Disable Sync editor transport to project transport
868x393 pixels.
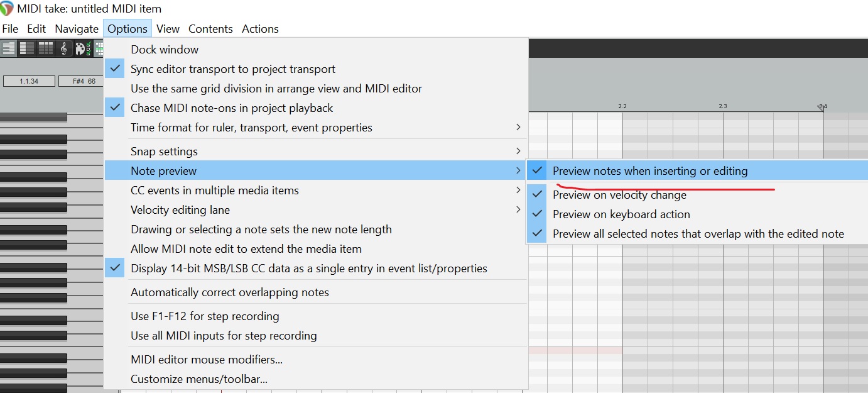click(x=232, y=69)
